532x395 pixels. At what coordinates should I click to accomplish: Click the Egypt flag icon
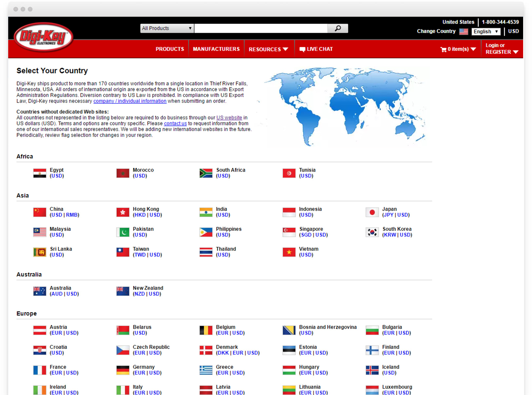click(x=40, y=173)
